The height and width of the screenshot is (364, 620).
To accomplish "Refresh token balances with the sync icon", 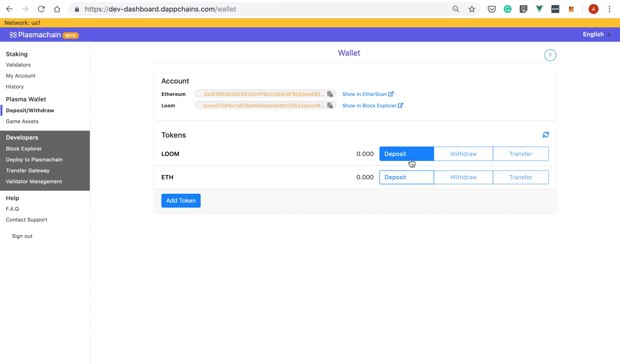I will [x=546, y=135].
